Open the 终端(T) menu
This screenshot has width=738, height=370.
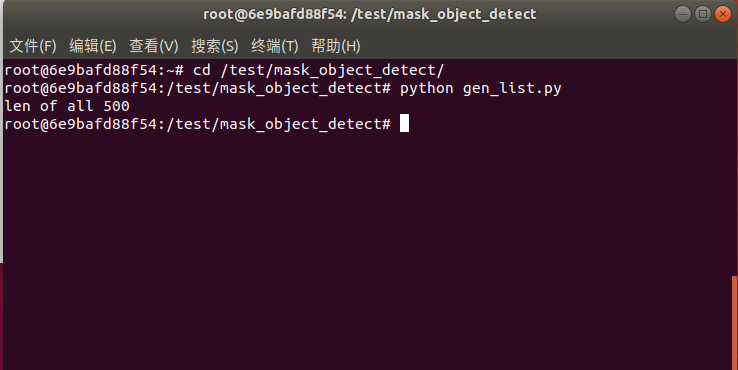coord(275,46)
